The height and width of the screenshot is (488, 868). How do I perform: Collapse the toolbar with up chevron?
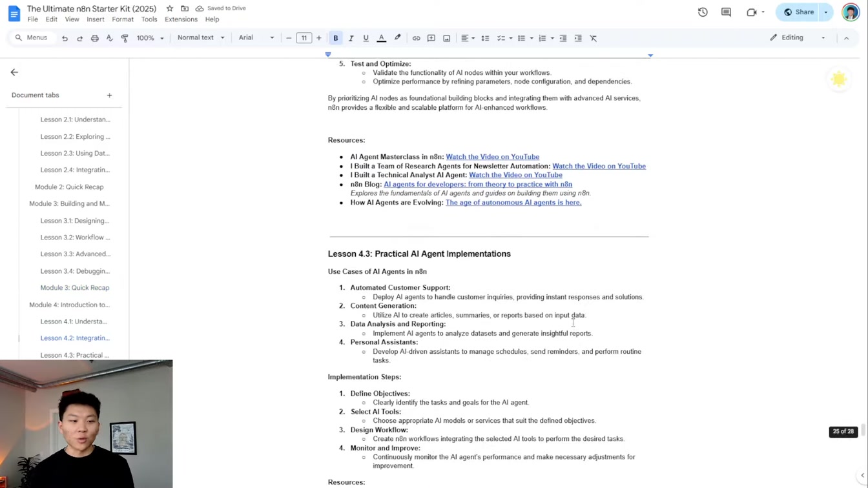pyautogui.click(x=846, y=38)
